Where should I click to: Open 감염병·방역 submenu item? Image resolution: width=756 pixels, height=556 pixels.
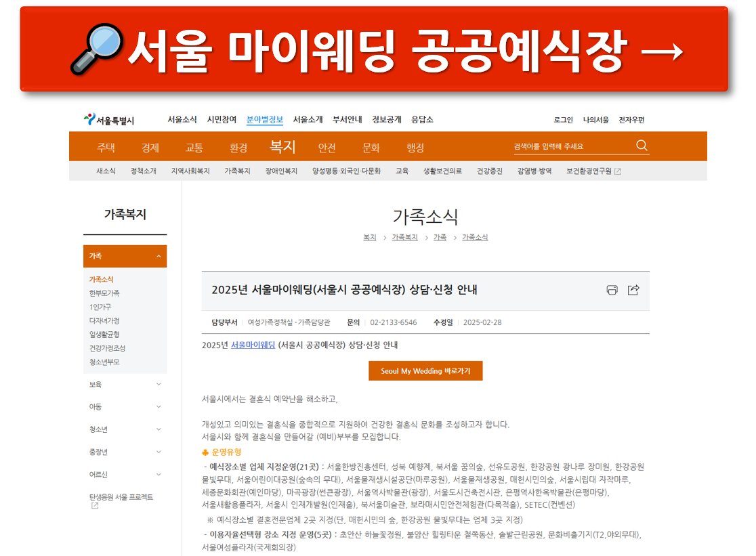tap(534, 171)
